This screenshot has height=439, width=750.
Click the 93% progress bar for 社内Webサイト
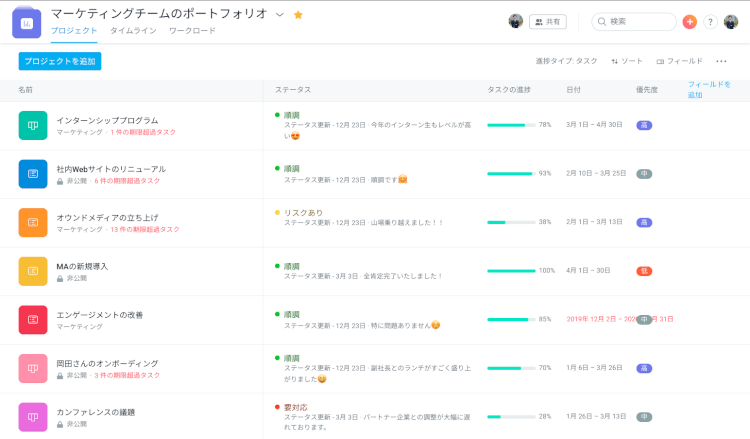coord(511,174)
